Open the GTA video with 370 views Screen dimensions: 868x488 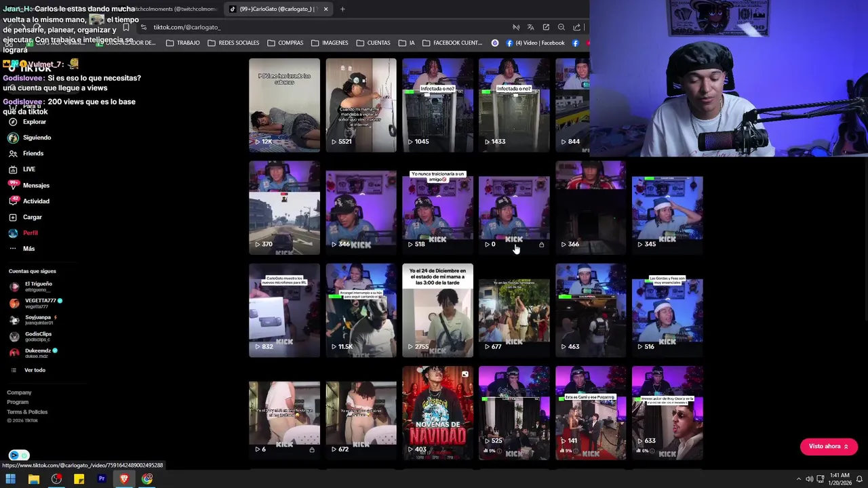tap(284, 208)
